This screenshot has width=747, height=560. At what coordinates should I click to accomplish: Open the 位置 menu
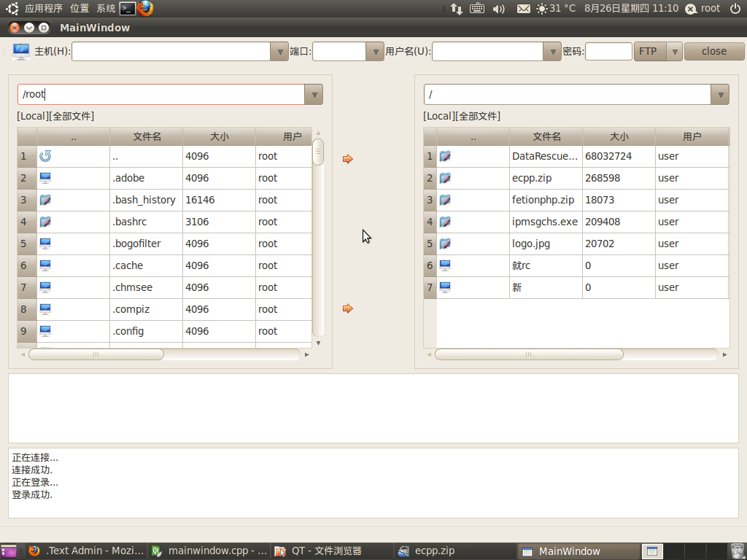pos(79,9)
